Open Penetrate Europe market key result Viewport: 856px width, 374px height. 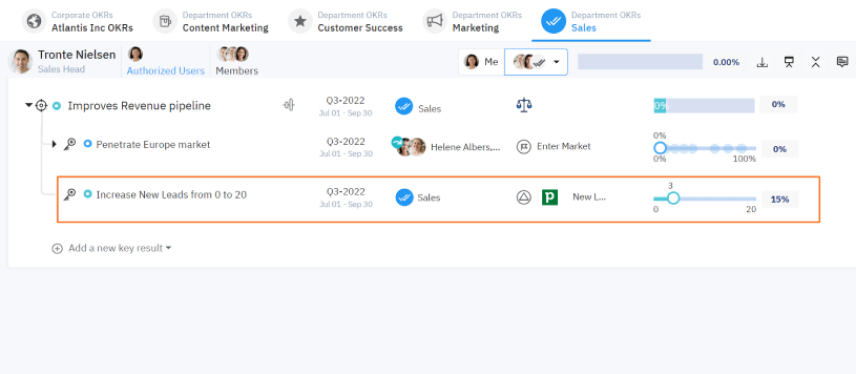tap(153, 145)
